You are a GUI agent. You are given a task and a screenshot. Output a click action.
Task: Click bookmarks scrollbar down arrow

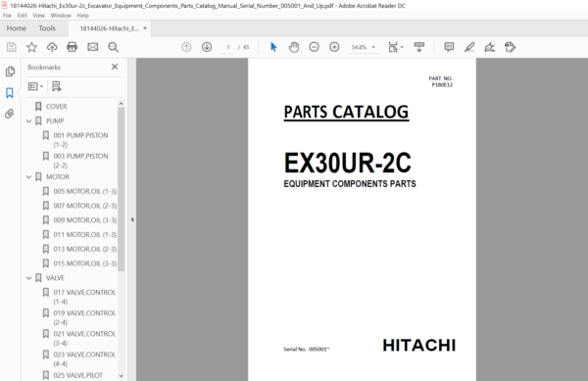click(x=121, y=375)
